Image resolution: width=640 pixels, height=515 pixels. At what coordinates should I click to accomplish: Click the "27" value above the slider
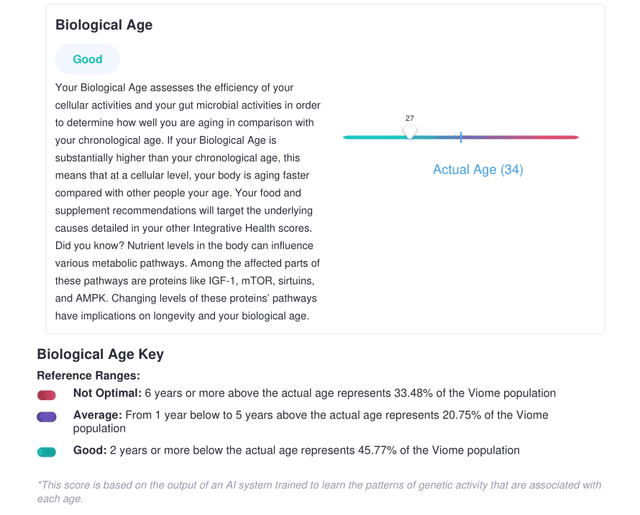coord(409,118)
